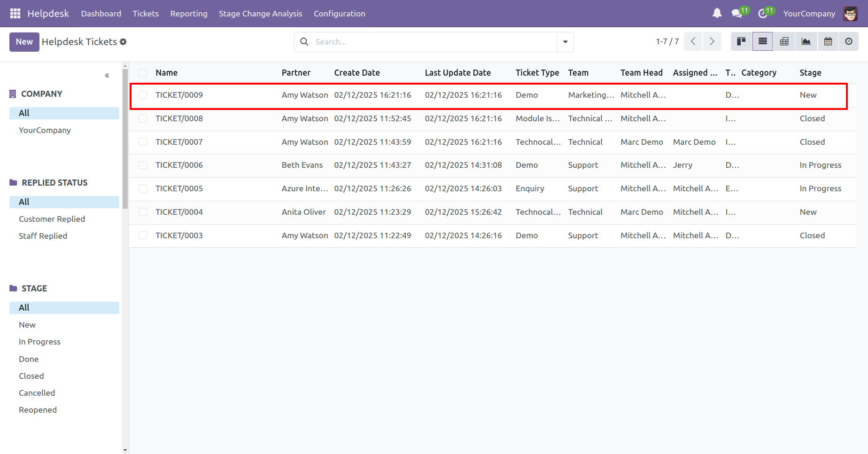Open the notifications bell icon
This screenshot has width=868, height=454.
pos(717,14)
